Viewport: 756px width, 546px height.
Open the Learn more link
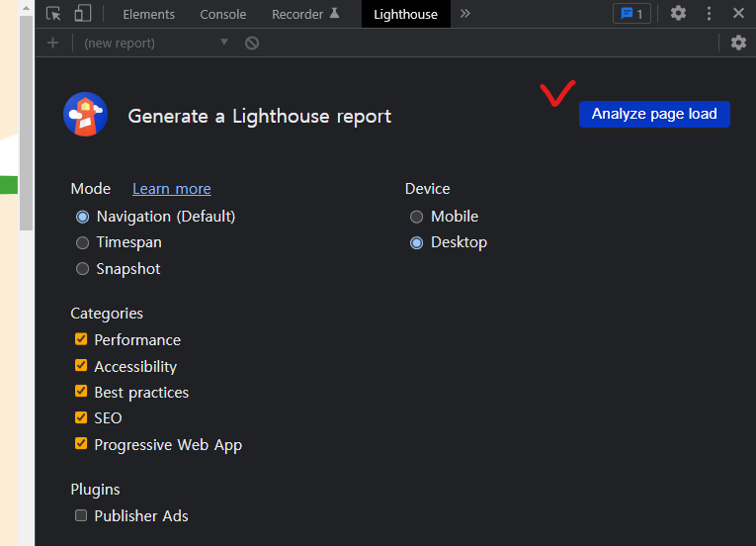pos(172,189)
